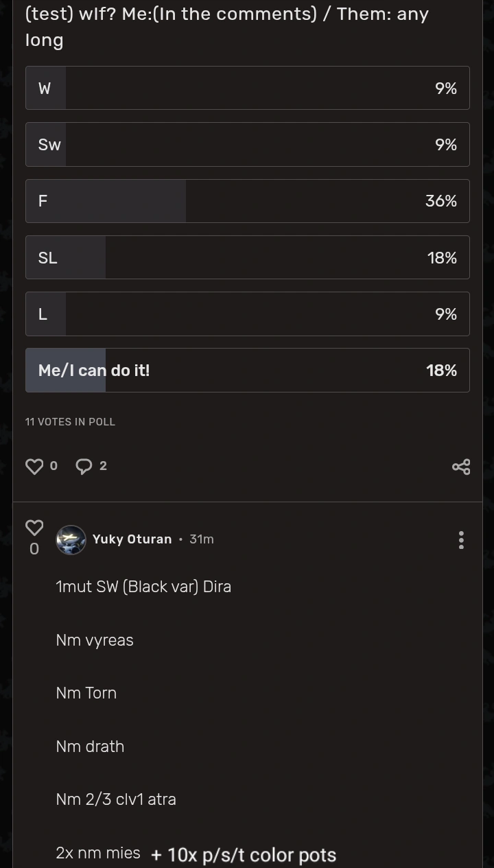Select the "Me/I can do it!" option
Viewport: 494px width, 868px height.
pyautogui.click(x=247, y=371)
